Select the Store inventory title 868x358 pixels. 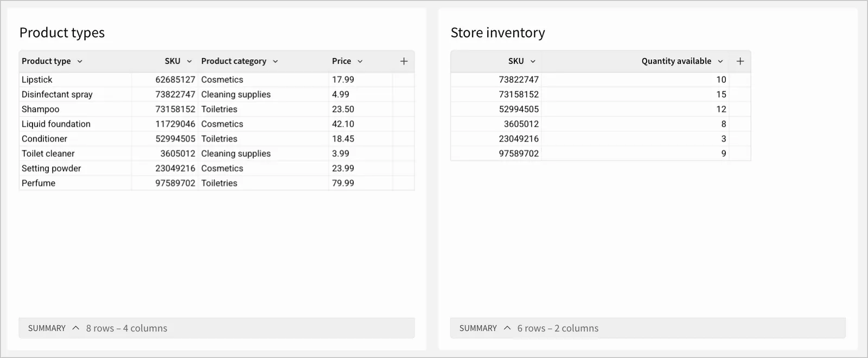click(497, 33)
